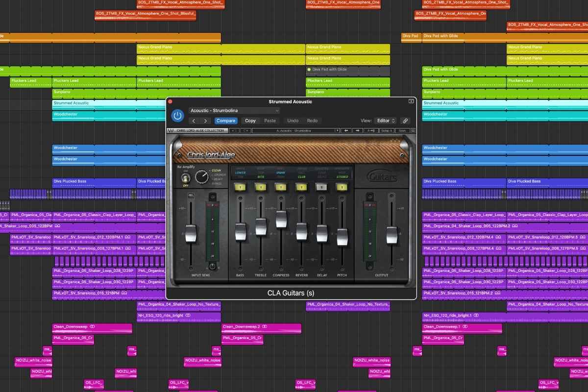Click the Setup A button

(x=387, y=130)
